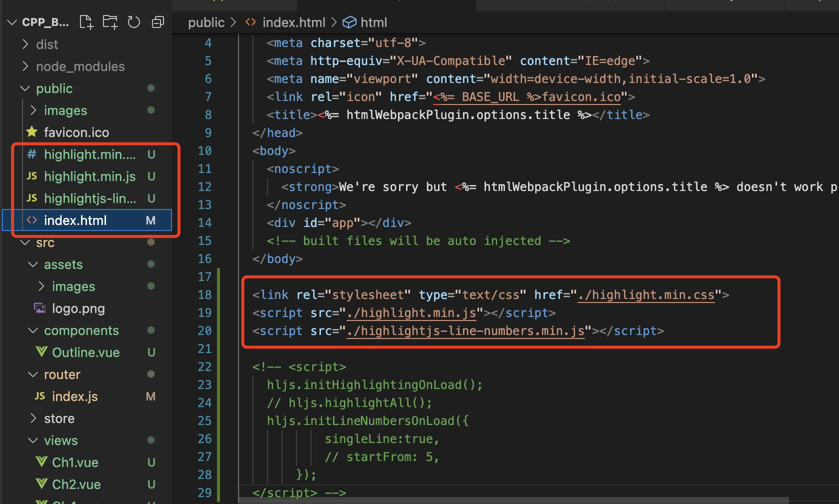Click the 'built files will be auto injected' comment
This screenshot has height=504, width=839.
tap(418, 241)
